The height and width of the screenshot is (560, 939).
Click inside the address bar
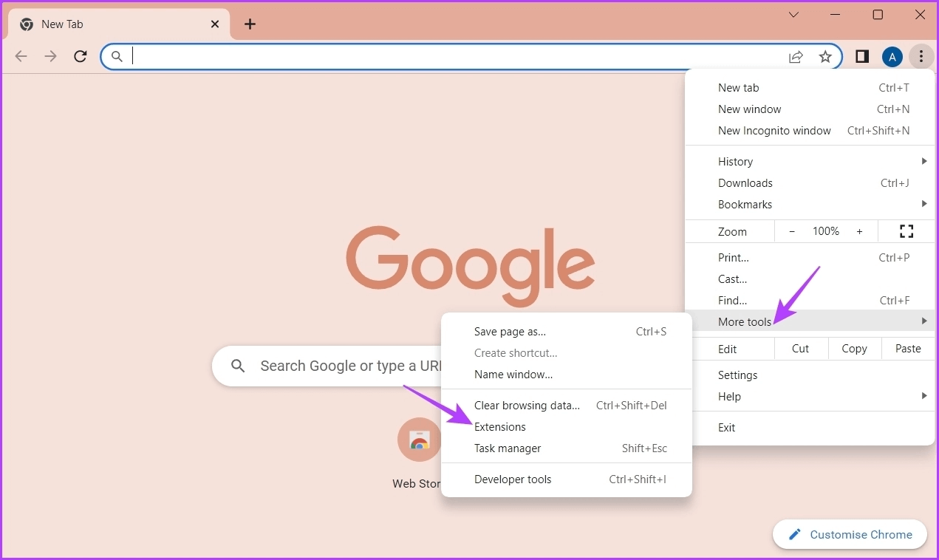click(x=443, y=57)
